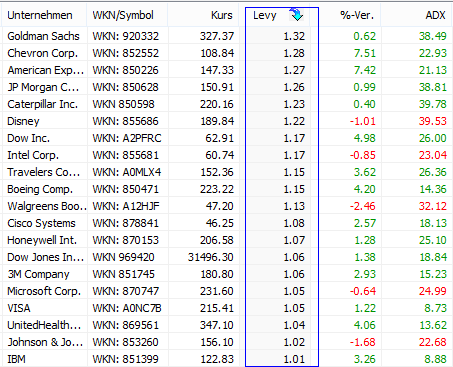Click WKN 969420 symbol cell

click(x=123, y=257)
